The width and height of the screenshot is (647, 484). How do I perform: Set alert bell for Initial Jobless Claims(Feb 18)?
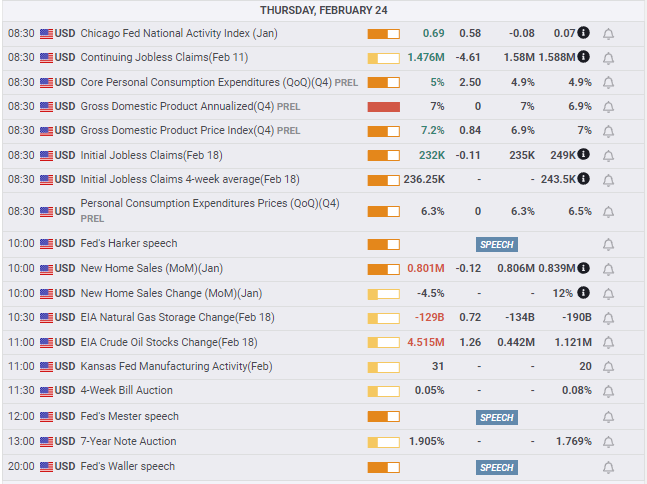(608, 156)
